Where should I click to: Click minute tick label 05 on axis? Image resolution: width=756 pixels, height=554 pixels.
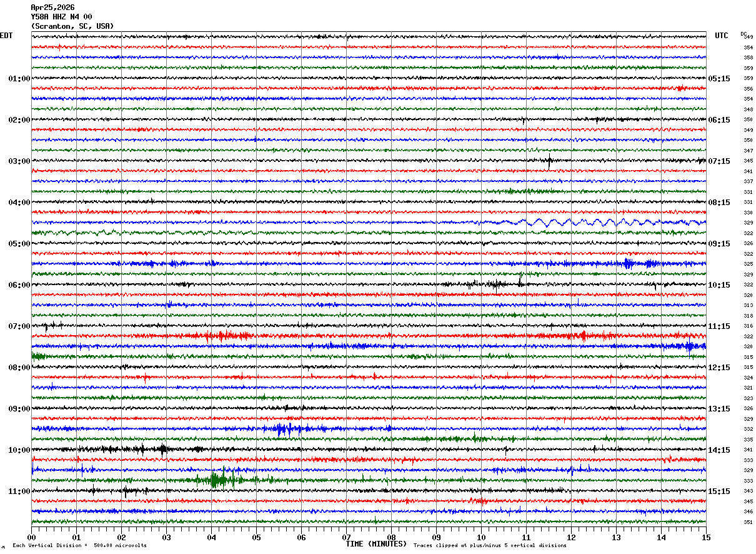256,537
